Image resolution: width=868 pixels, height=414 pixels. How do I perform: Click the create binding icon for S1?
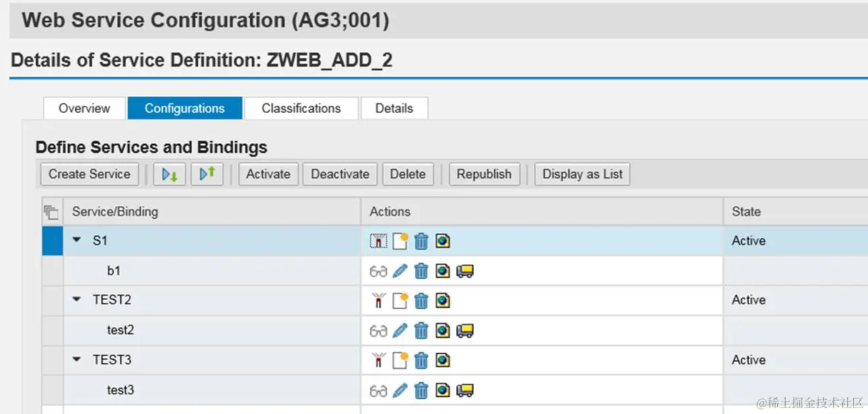[400, 241]
